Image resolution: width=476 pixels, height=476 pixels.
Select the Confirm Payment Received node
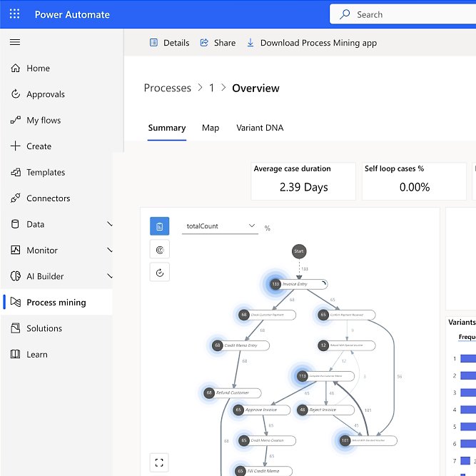tap(346, 315)
